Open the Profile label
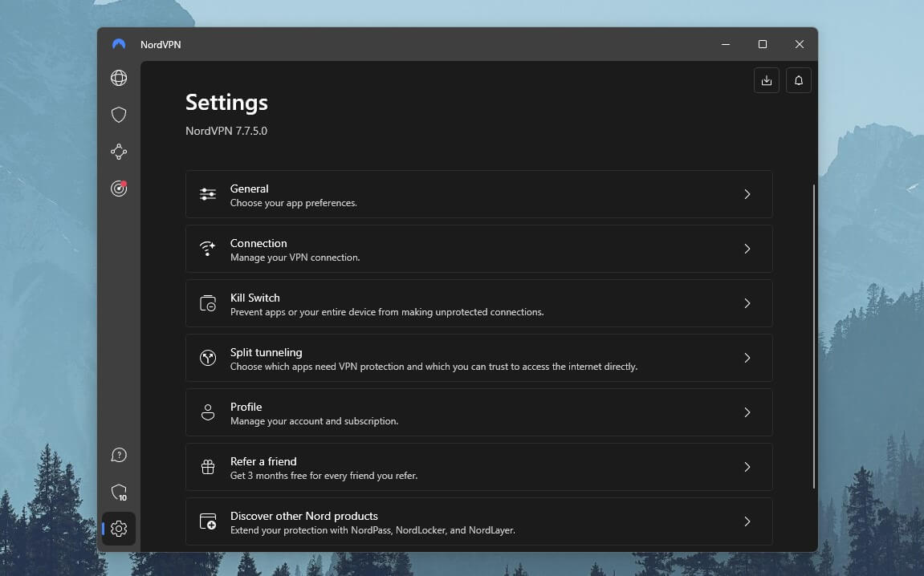This screenshot has height=576, width=924. [246, 407]
